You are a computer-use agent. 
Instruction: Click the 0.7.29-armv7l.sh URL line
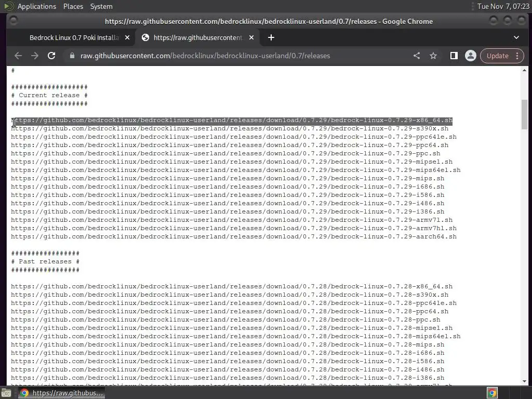(x=232, y=220)
